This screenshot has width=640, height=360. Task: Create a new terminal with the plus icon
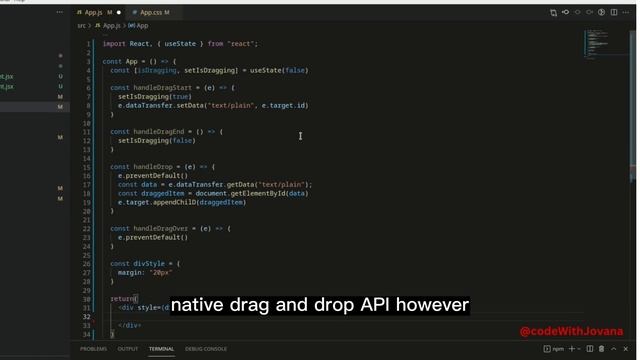(572, 349)
